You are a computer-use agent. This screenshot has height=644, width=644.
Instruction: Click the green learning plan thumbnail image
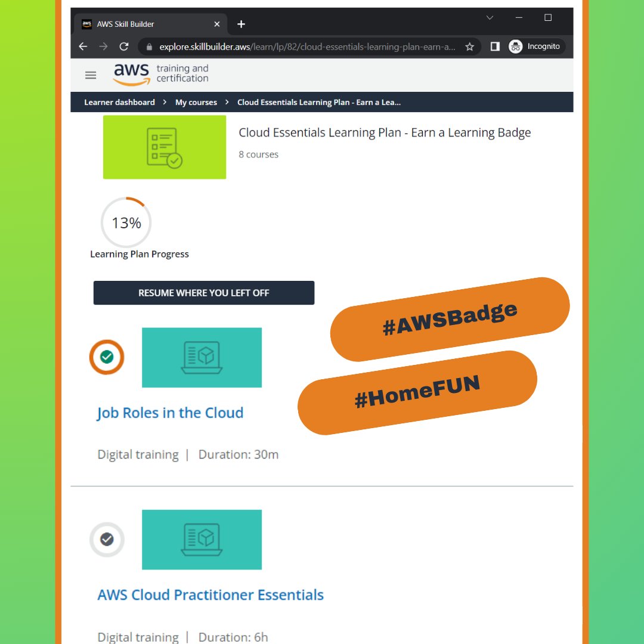point(165,147)
